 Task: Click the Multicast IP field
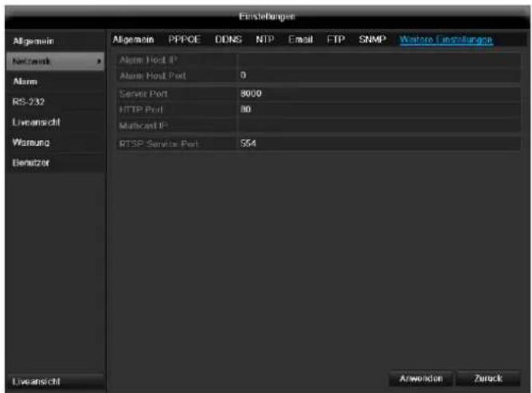click(378, 125)
